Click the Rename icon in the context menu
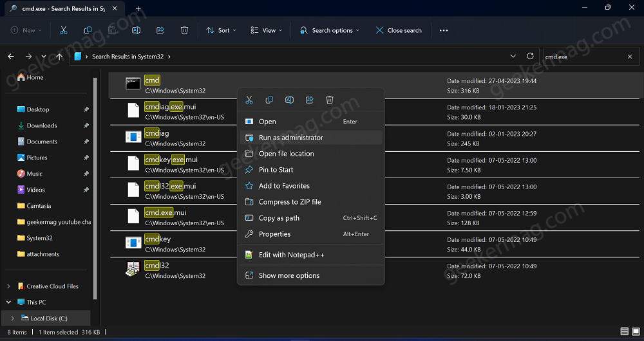This screenshot has height=341, width=644. pos(289,100)
